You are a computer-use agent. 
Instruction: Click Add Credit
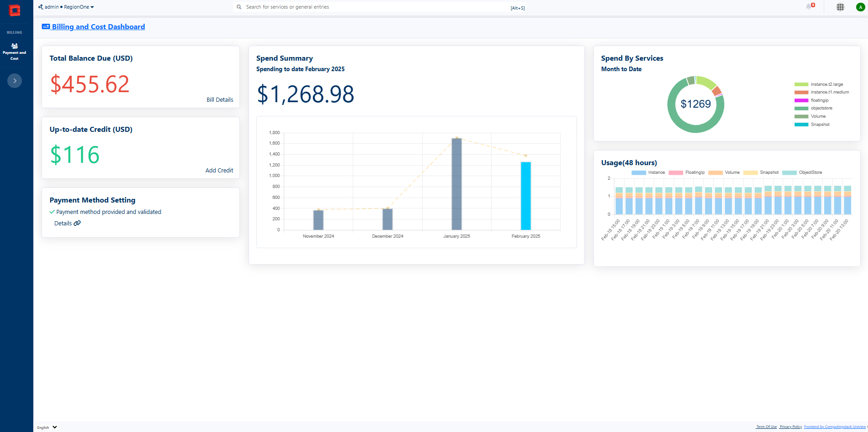click(x=219, y=170)
